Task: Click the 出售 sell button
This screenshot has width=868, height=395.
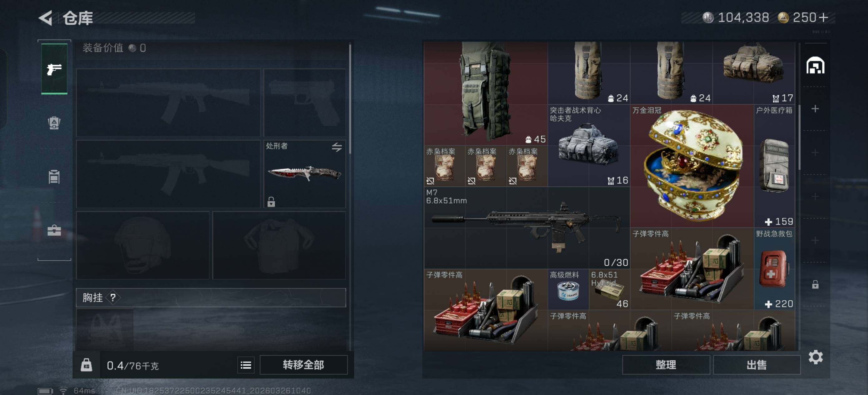Action: point(757,365)
